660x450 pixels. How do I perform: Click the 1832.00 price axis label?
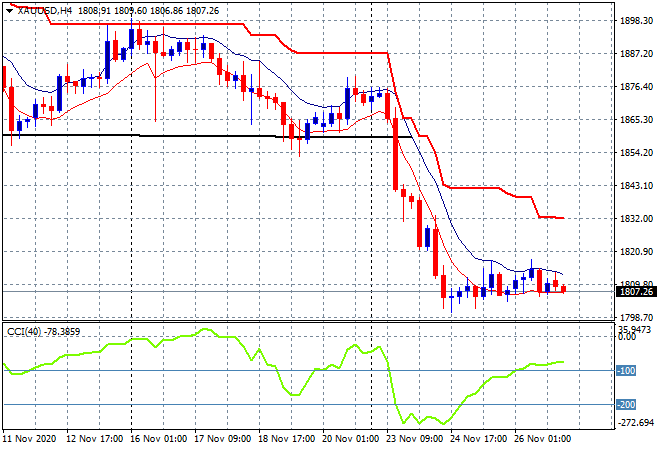pos(636,218)
